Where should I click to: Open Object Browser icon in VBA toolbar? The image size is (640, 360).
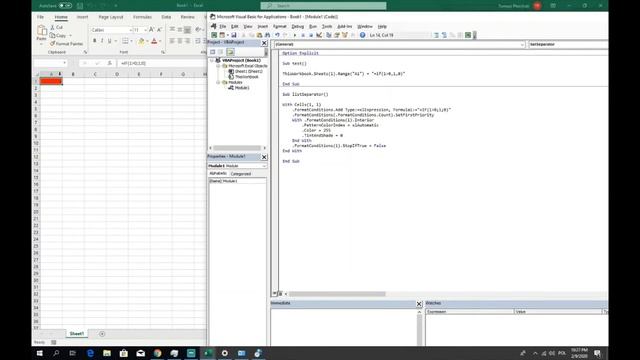click(345, 35)
